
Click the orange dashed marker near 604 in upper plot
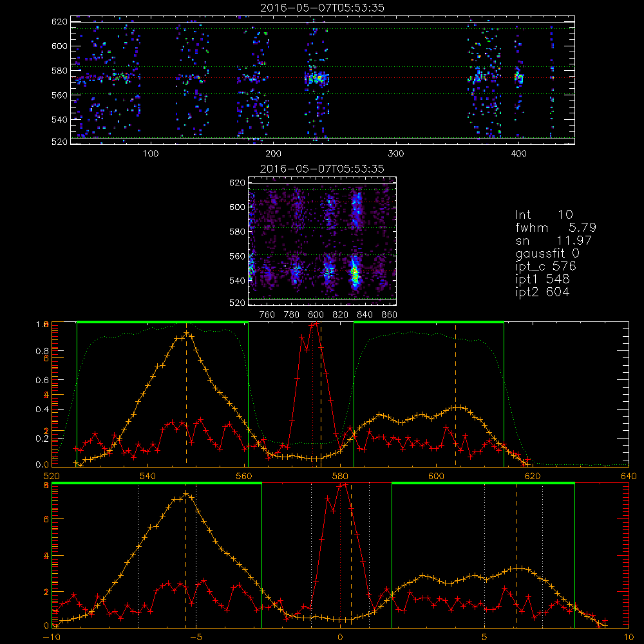click(x=455, y=394)
